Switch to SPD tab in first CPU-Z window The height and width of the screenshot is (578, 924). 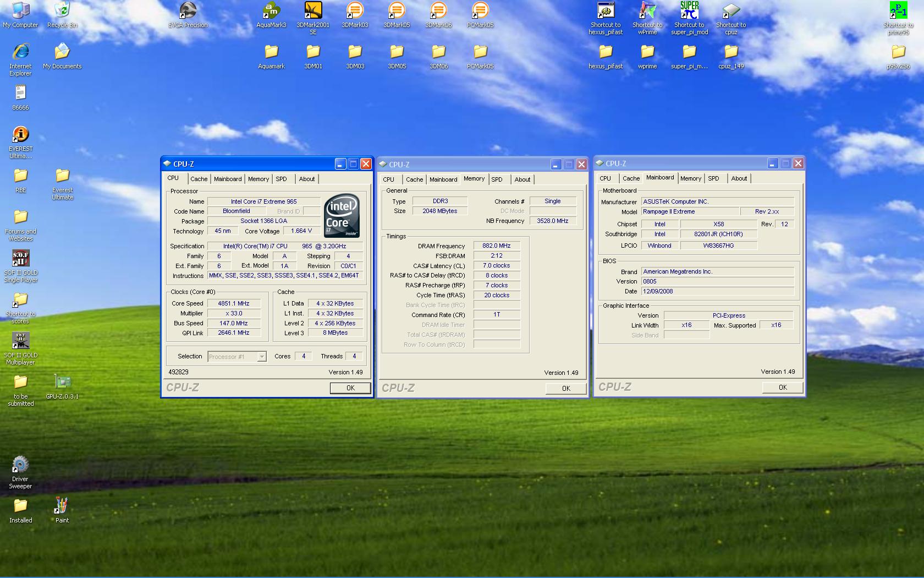(281, 179)
